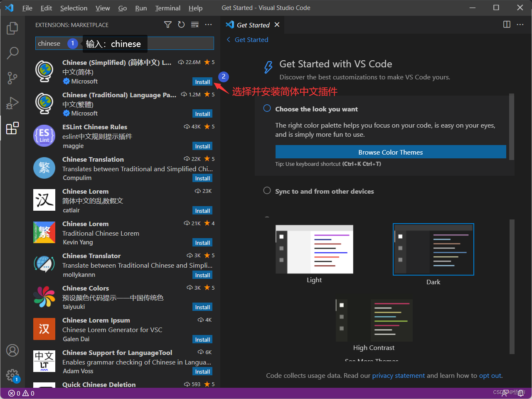Choose the Dark theme preview

tap(433, 249)
